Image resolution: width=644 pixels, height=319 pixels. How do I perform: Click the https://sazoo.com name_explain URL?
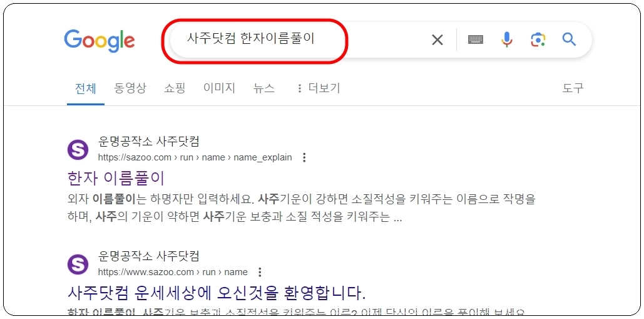pyautogui.click(x=195, y=157)
